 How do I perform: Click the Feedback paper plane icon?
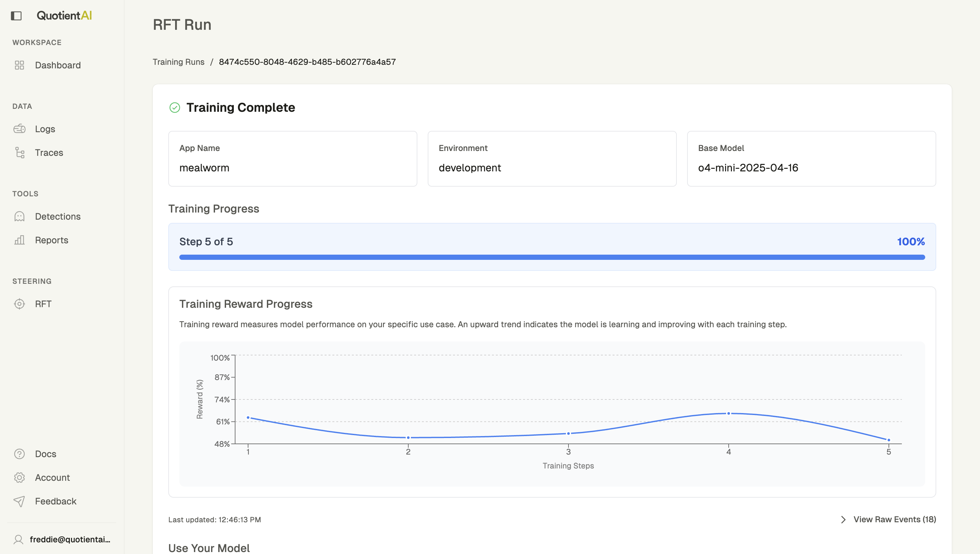point(19,501)
